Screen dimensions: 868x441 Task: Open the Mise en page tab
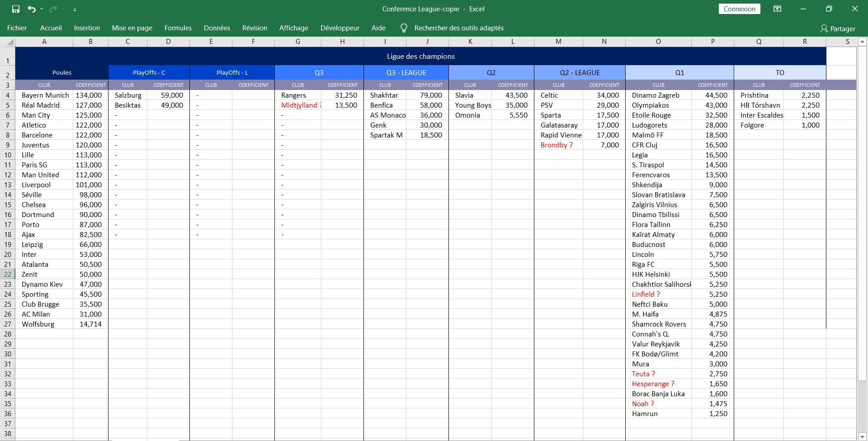pyautogui.click(x=132, y=28)
